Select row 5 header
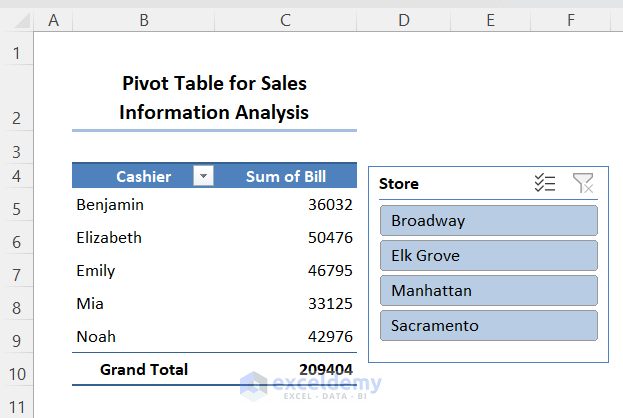This screenshot has width=623, height=418. coord(17,209)
